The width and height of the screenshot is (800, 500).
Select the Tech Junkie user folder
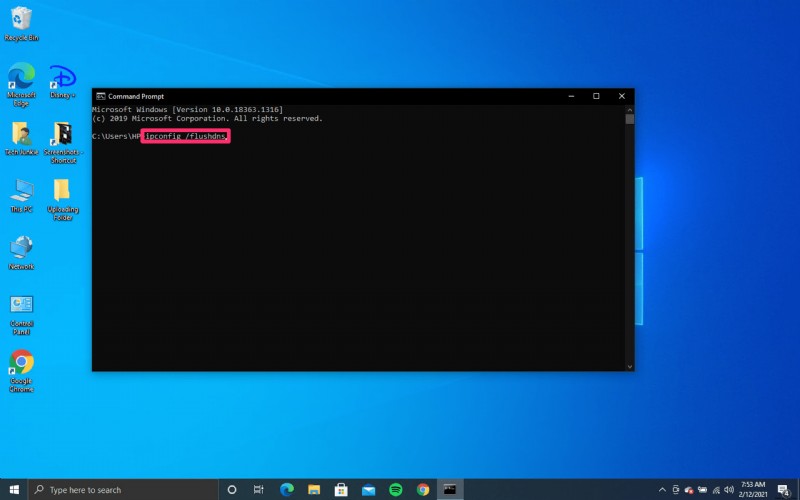21,138
